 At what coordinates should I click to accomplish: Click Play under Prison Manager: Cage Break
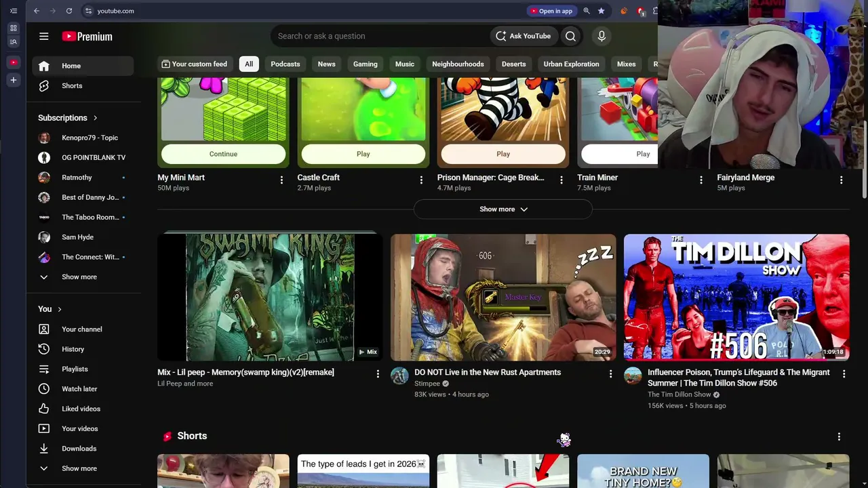coord(503,154)
